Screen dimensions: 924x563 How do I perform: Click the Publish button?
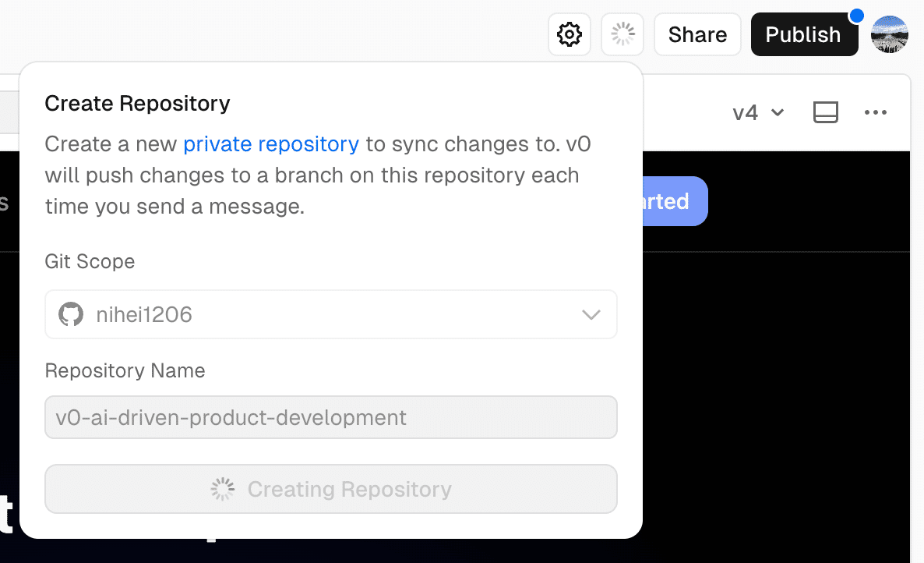point(804,34)
